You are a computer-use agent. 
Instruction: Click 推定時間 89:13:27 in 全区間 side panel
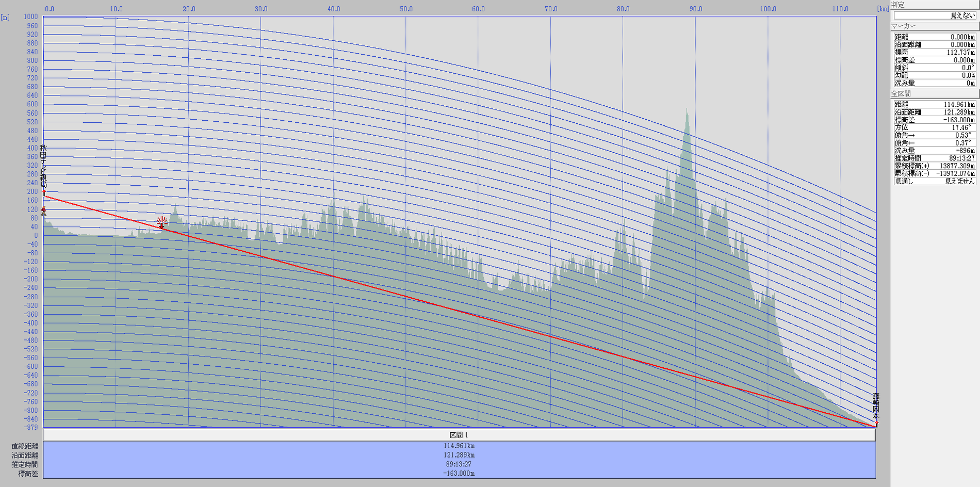pyautogui.click(x=934, y=158)
